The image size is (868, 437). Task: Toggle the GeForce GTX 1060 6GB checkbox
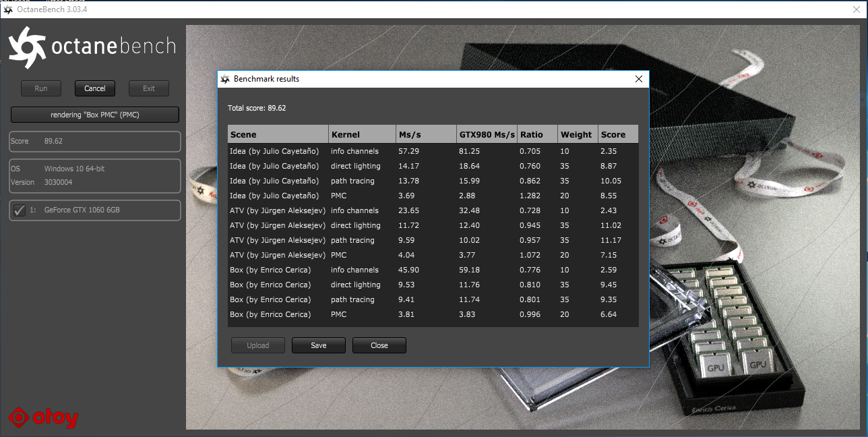tap(20, 210)
